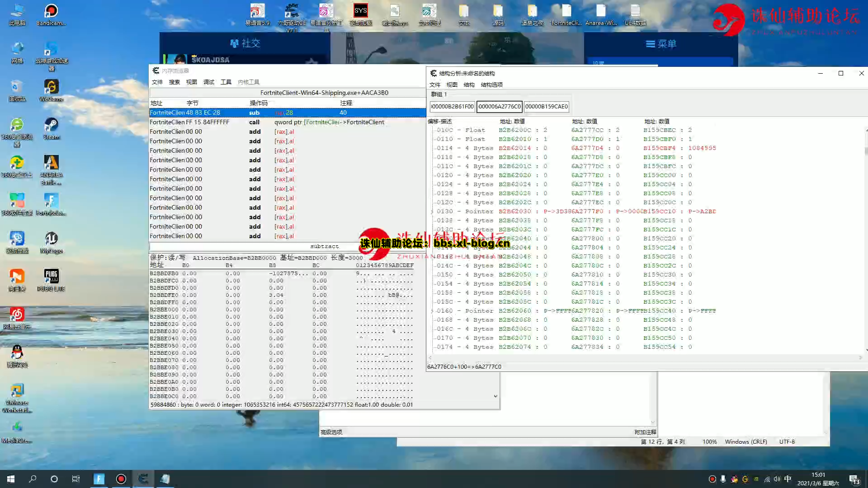Screen dimensions: 868x488
Task: Expand the 0160 Pointer row
Action: [432, 311]
